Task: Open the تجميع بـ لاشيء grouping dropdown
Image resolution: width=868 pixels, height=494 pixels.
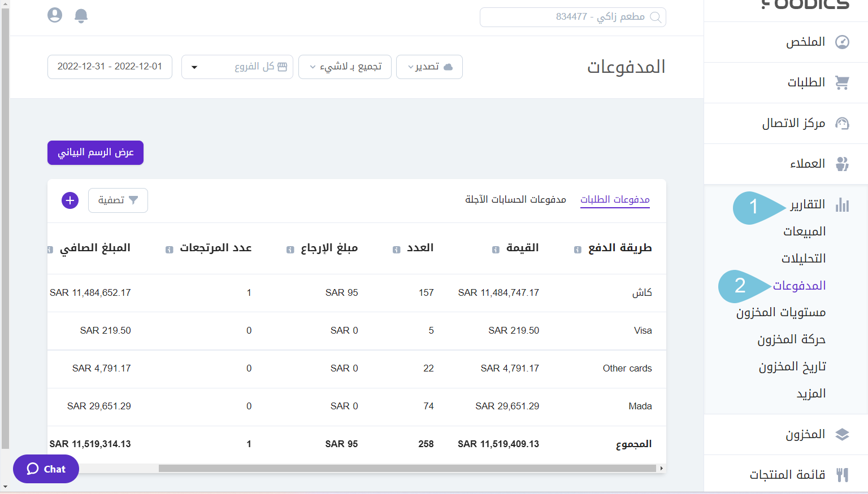Action: point(345,67)
